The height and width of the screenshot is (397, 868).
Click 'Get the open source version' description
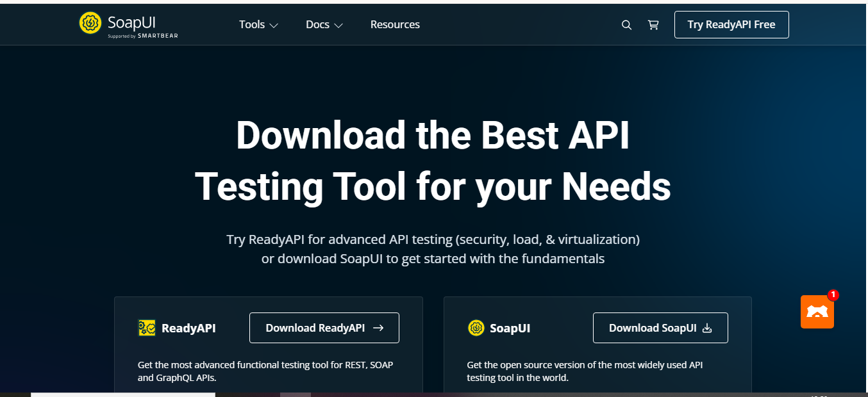tap(585, 371)
